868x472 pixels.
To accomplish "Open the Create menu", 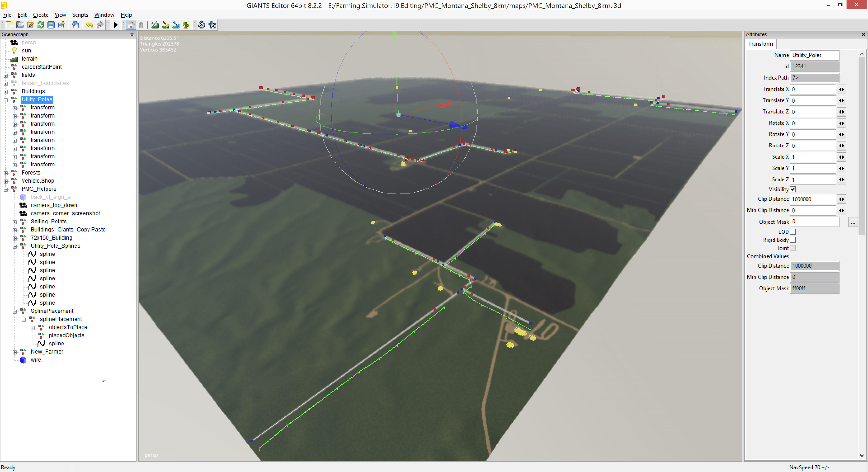I will tap(40, 15).
